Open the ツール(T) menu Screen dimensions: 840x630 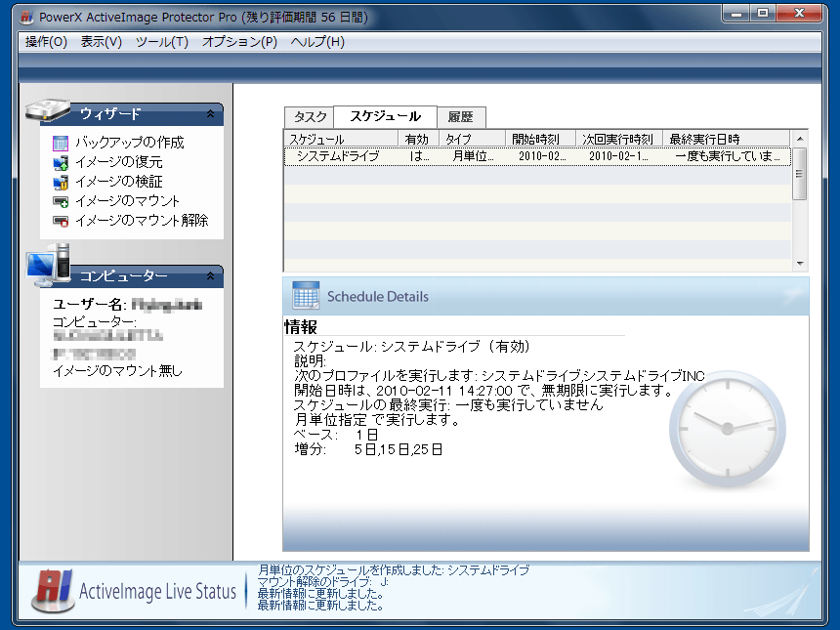[162, 42]
